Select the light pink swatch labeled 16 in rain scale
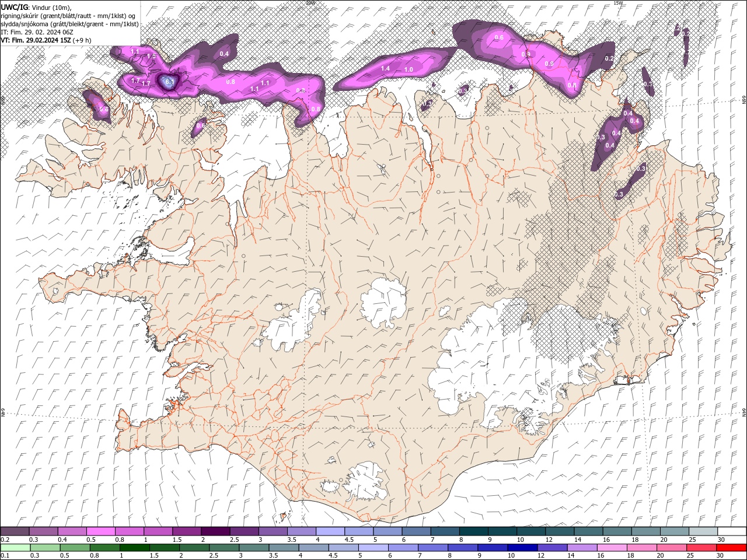 tap(612, 548)
